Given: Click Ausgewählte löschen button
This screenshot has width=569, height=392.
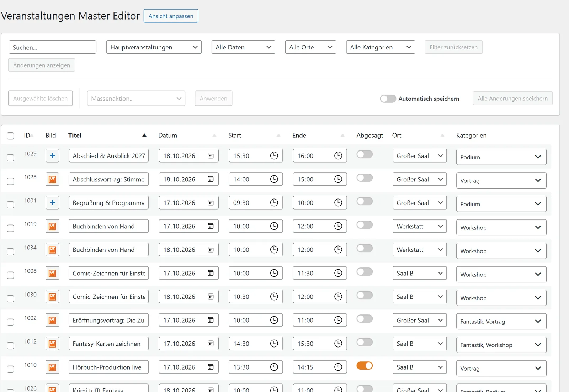Looking at the screenshot, I should tap(40, 98).
